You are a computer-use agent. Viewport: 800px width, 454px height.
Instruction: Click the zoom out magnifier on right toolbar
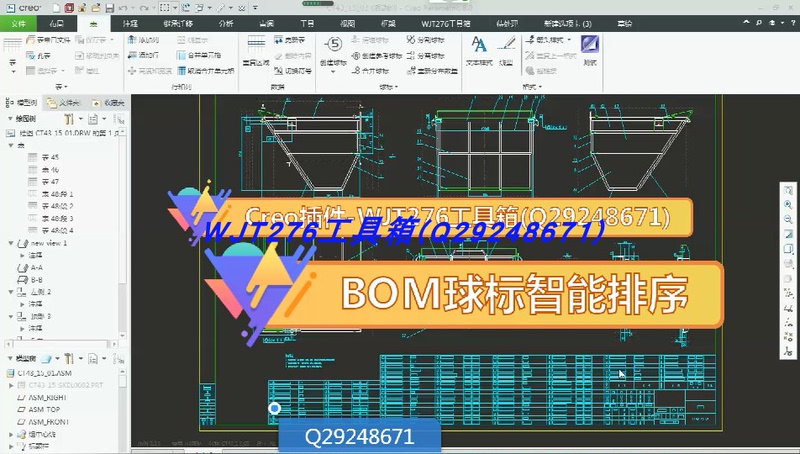788,220
